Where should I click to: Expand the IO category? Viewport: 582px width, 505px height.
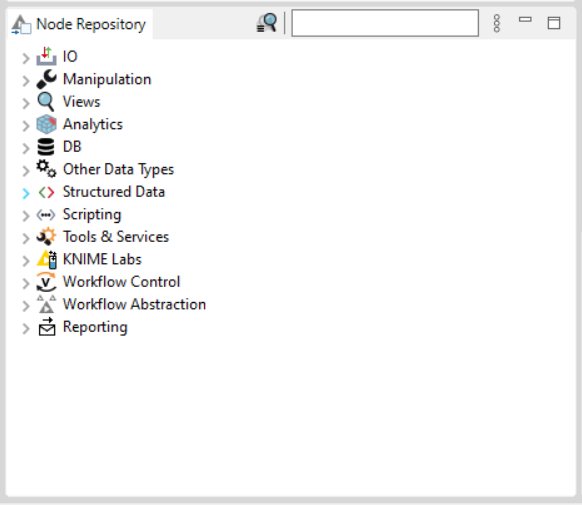[x=26, y=58]
